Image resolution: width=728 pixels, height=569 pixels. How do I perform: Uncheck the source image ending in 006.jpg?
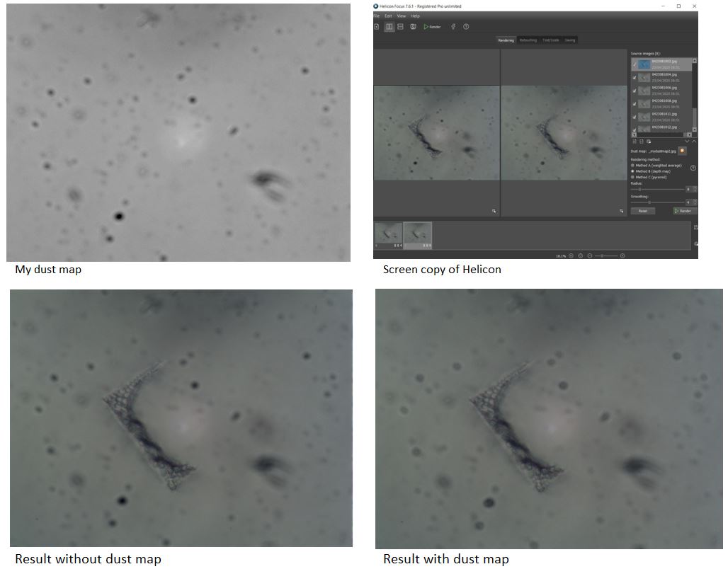(635, 91)
